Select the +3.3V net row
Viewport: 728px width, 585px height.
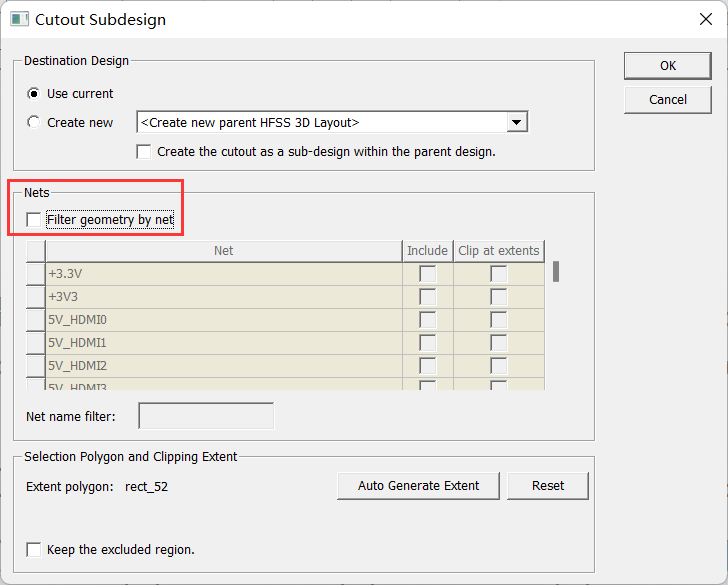click(x=224, y=274)
